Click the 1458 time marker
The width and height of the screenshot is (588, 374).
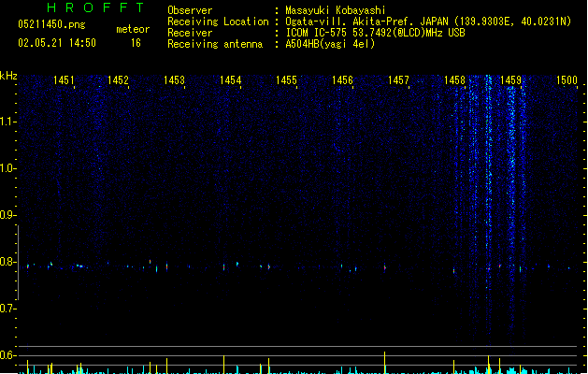454,80
